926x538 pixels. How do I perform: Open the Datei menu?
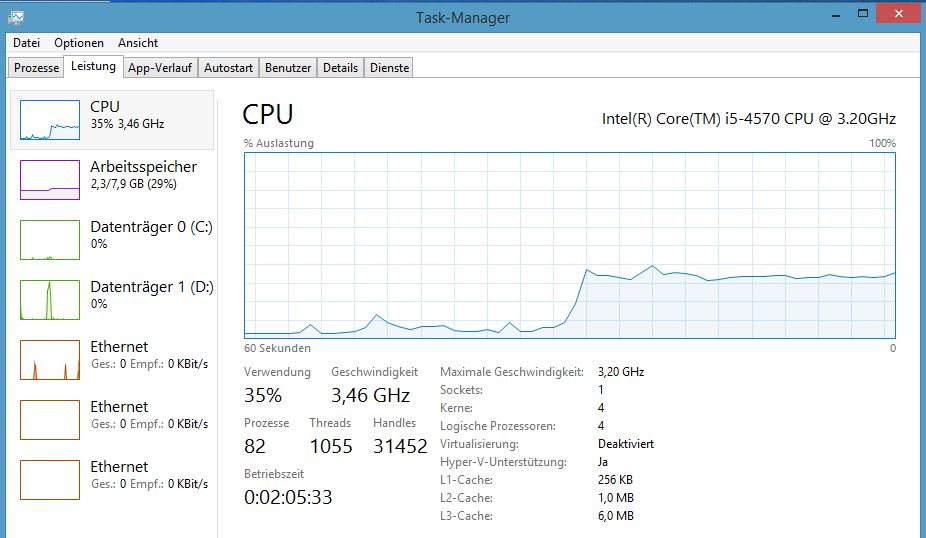[27, 43]
